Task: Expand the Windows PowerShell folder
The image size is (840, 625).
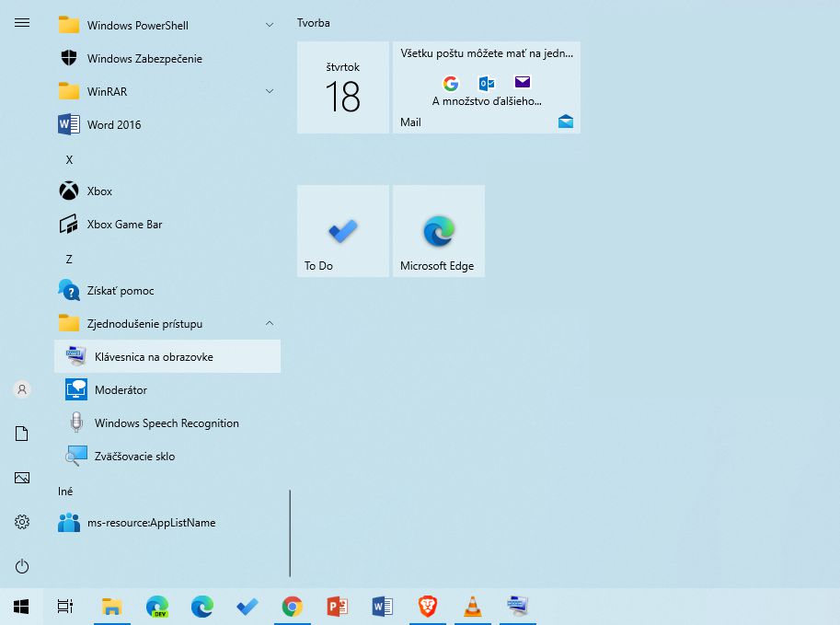Action: 167,25
